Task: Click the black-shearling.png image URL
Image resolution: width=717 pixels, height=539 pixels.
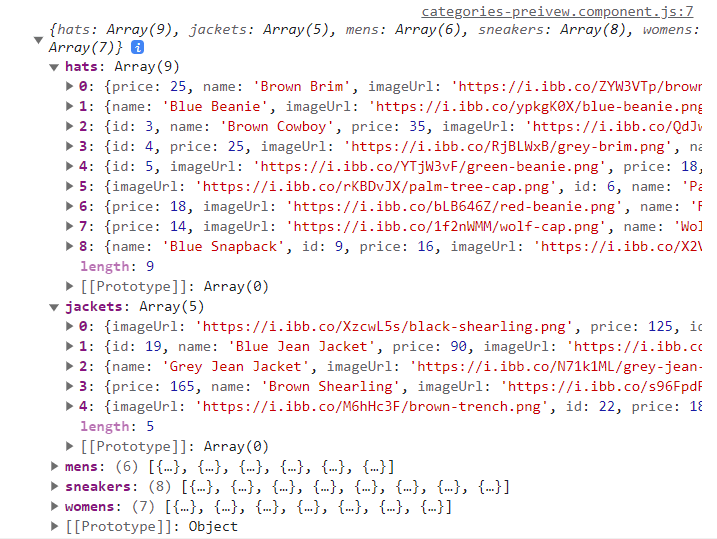Action: pos(384,327)
